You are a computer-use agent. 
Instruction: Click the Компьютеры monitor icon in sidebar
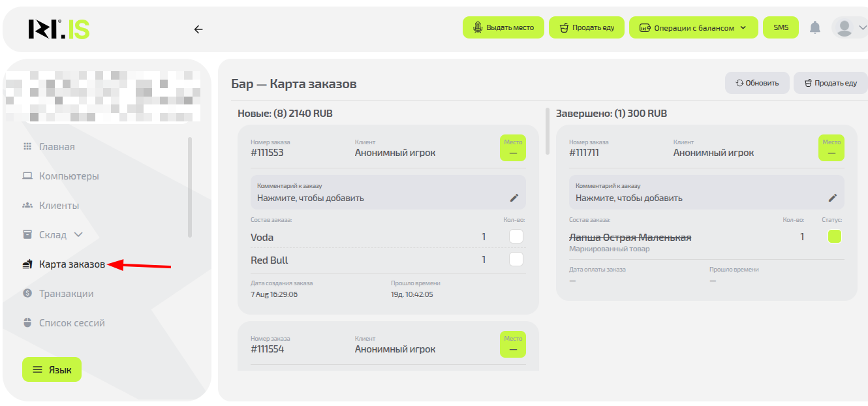tap(27, 176)
